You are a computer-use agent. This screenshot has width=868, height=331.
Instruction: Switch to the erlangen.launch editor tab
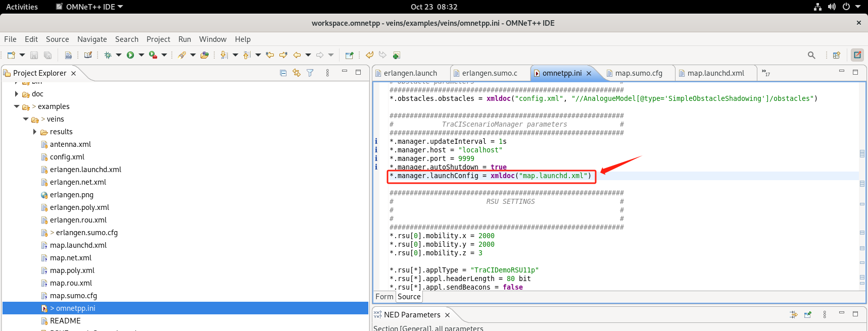(x=410, y=73)
